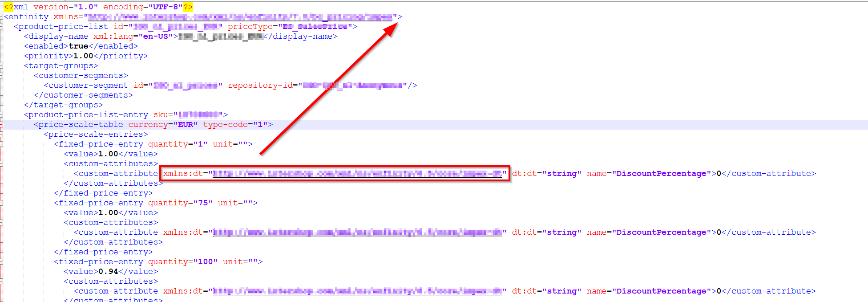Fold the fixed-price-entry quantity="75" block
Screen dimensions: 868x302
tap(1, 203)
